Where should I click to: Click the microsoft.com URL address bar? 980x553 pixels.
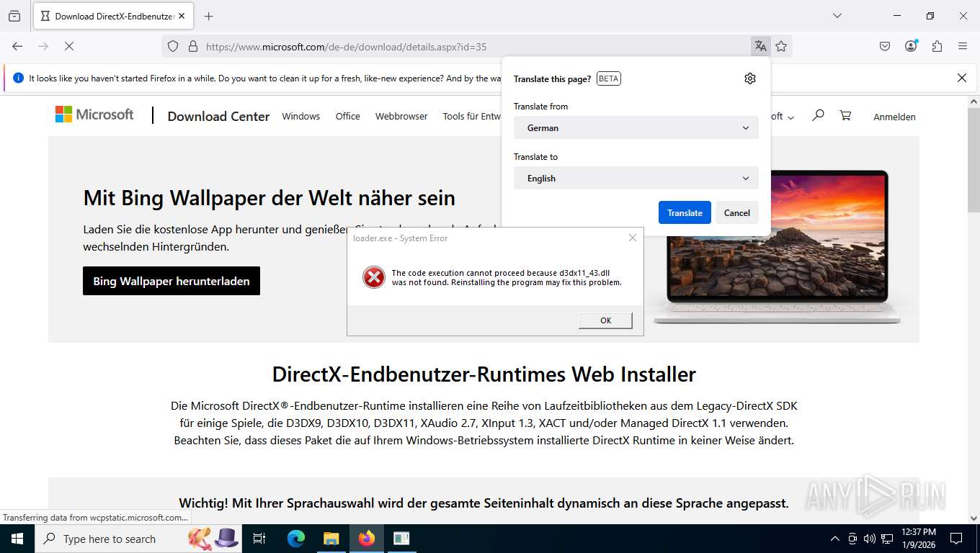[346, 47]
